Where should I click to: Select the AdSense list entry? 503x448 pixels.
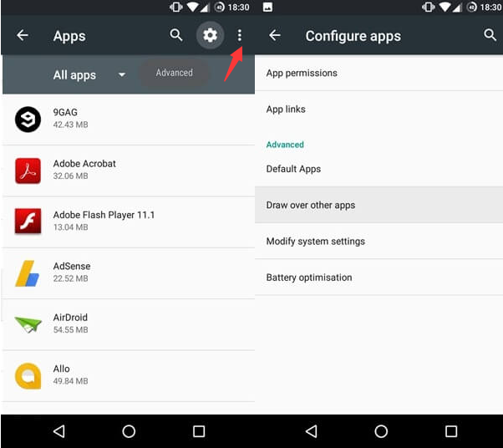[x=129, y=273]
